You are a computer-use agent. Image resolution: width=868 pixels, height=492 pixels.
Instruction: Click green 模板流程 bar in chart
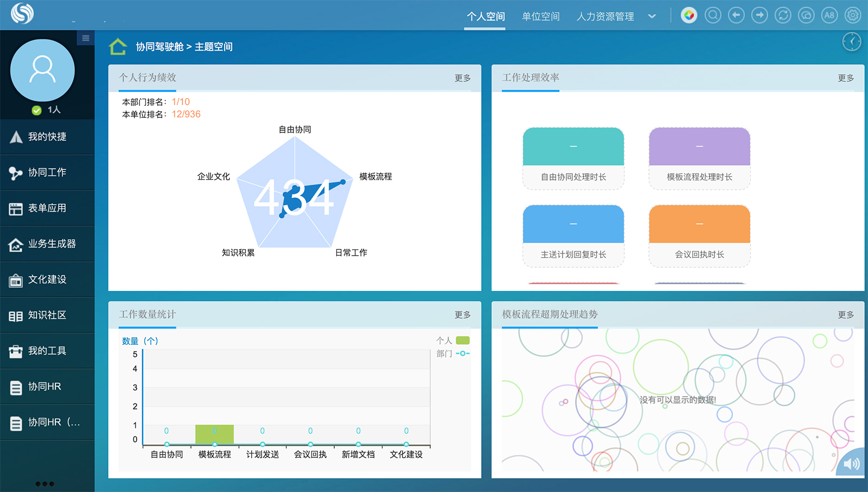[x=214, y=434]
